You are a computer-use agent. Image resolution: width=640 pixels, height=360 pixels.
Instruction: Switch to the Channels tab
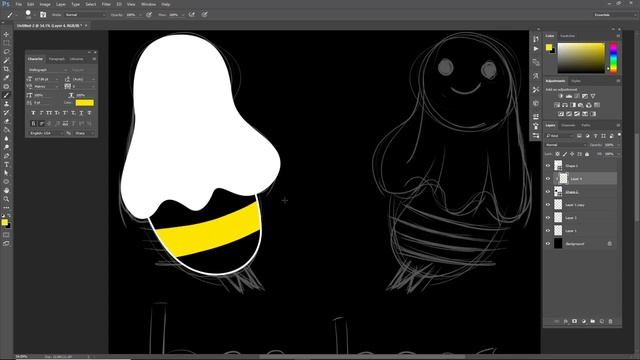pyautogui.click(x=568, y=125)
